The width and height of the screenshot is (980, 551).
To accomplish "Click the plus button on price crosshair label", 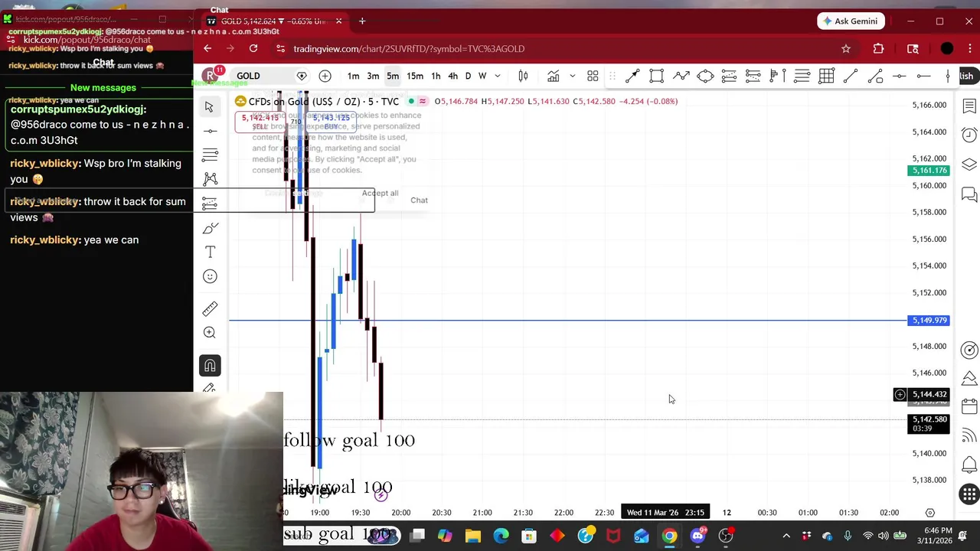I will pyautogui.click(x=900, y=395).
